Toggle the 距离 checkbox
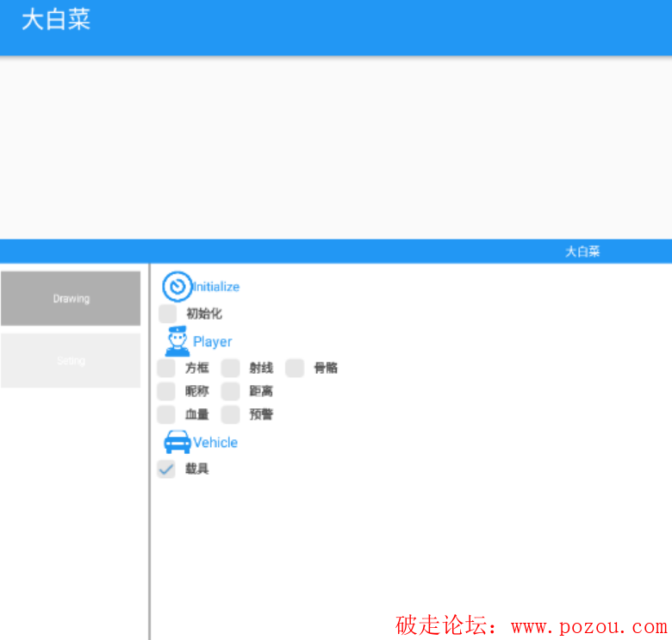Image resolution: width=672 pixels, height=640 pixels. [x=230, y=391]
